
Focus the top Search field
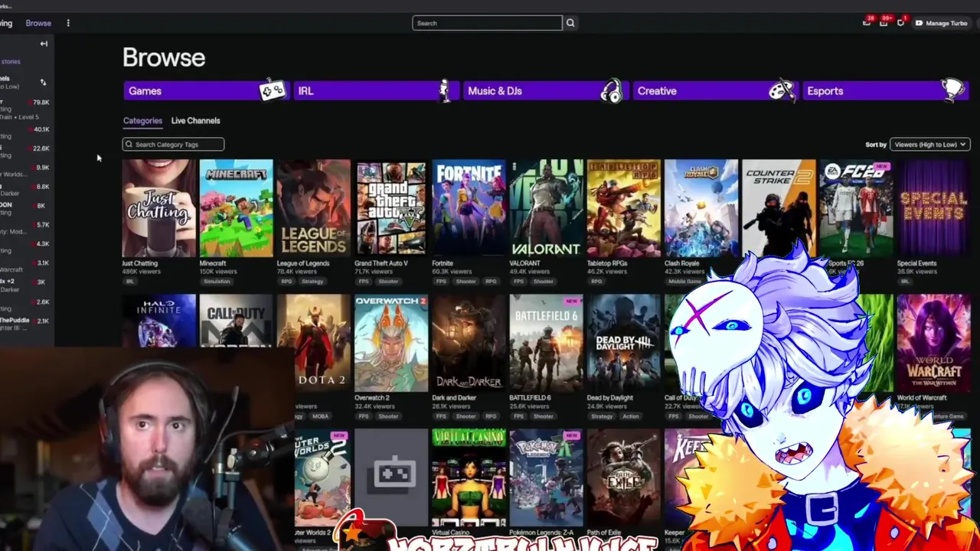[x=487, y=23]
